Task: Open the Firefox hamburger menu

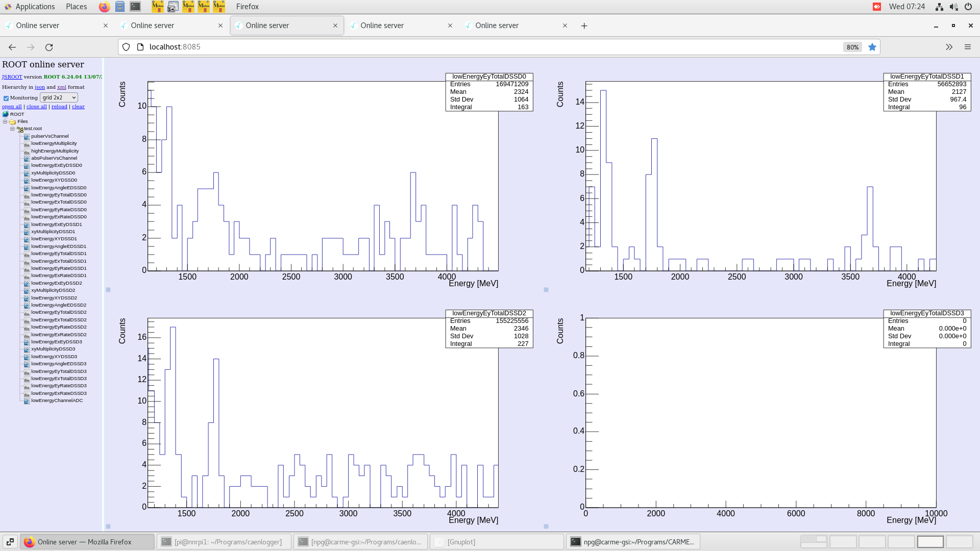Action: click(968, 47)
